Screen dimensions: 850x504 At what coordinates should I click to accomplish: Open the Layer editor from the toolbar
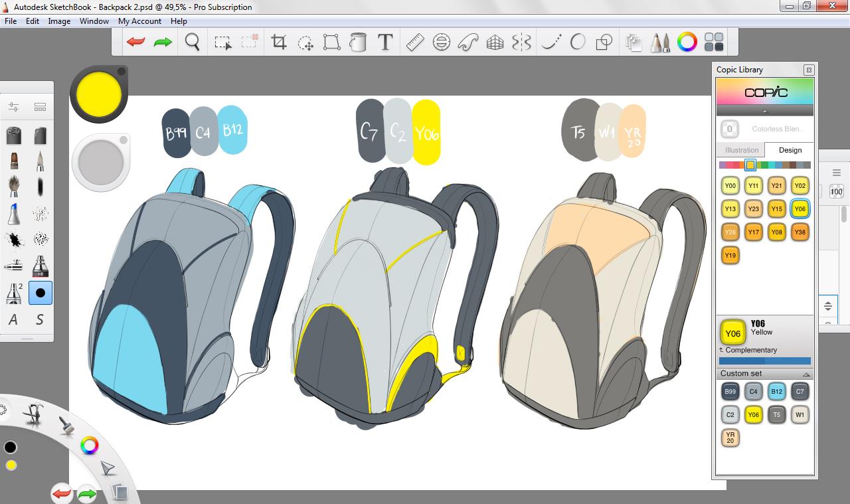634,42
